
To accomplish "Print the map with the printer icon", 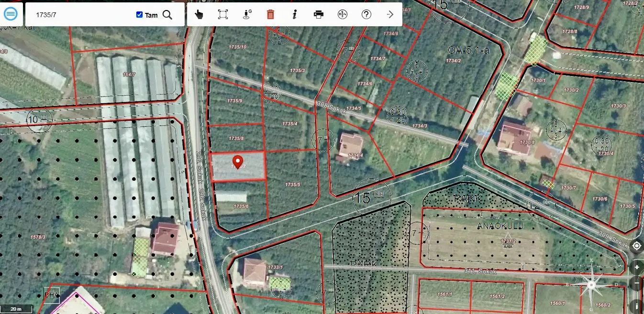I will 319,14.
